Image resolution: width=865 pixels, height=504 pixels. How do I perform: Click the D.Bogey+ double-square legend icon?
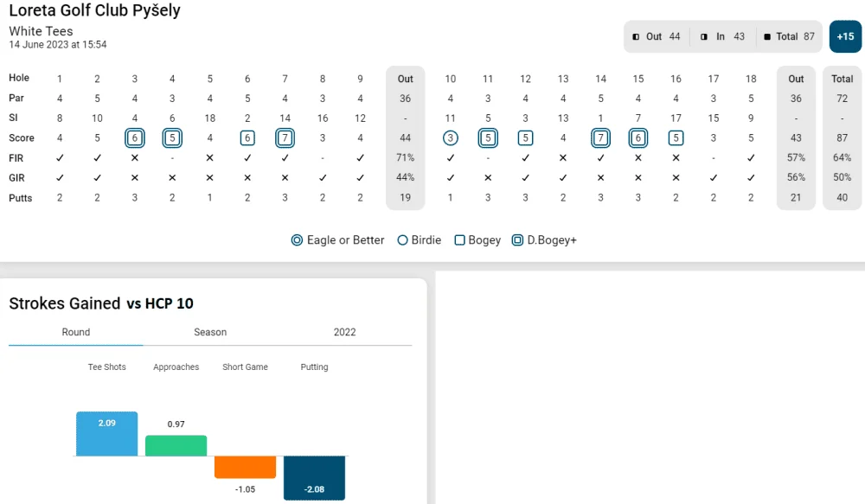[x=517, y=240]
